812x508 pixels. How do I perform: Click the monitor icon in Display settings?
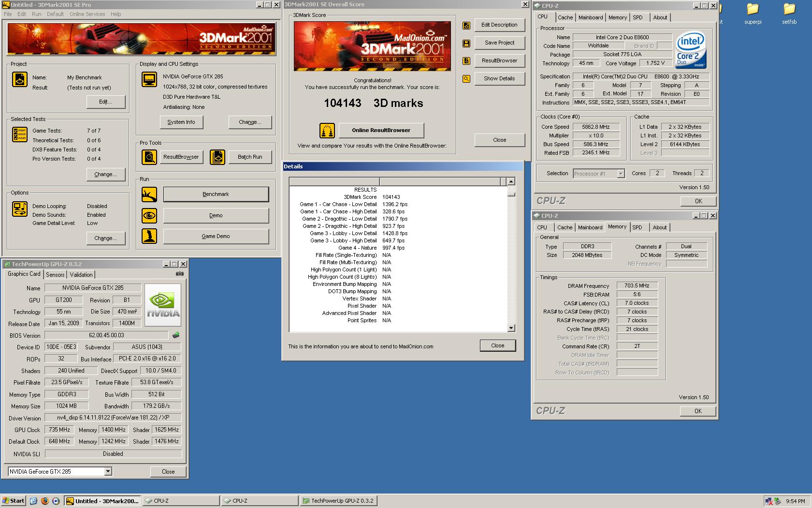tap(149, 79)
